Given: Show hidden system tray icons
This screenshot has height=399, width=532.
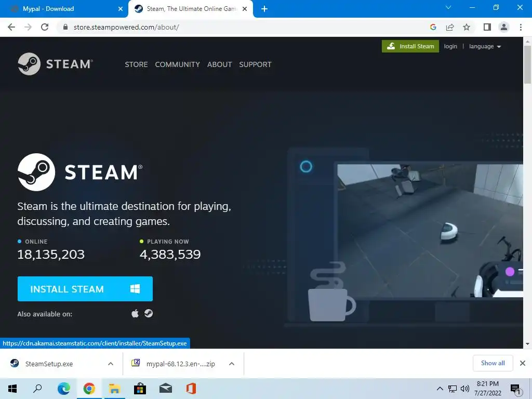Looking at the screenshot, I should tap(440, 389).
